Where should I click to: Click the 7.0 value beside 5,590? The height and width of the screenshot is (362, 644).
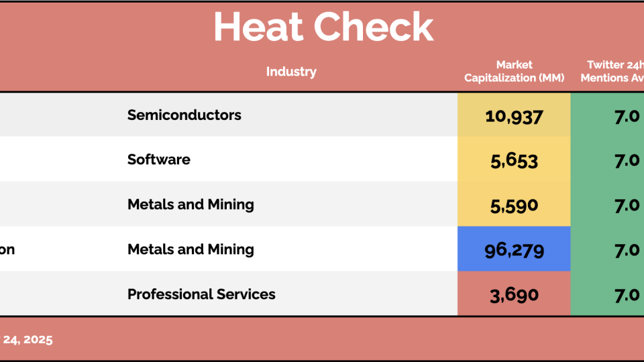click(x=626, y=205)
